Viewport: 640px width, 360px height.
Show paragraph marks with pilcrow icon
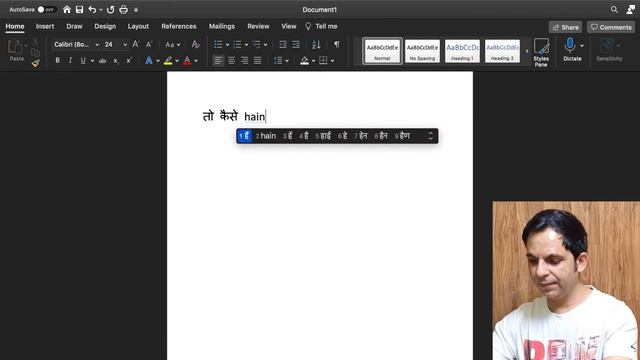pos(337,44)
